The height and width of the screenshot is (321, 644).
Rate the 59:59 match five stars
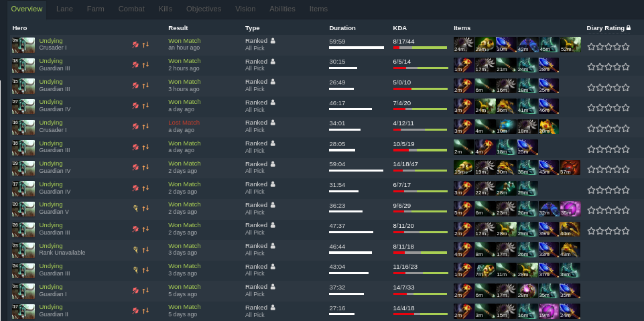click(x=625, y=47)
